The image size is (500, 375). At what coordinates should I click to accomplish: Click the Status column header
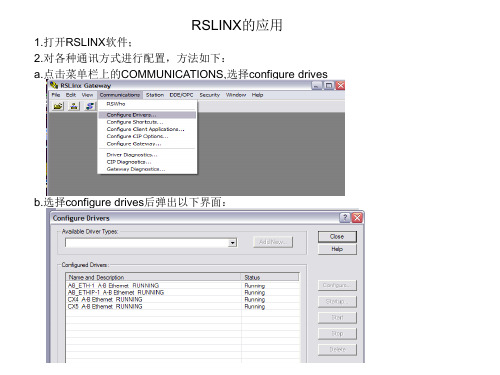(x=270, y=277)
